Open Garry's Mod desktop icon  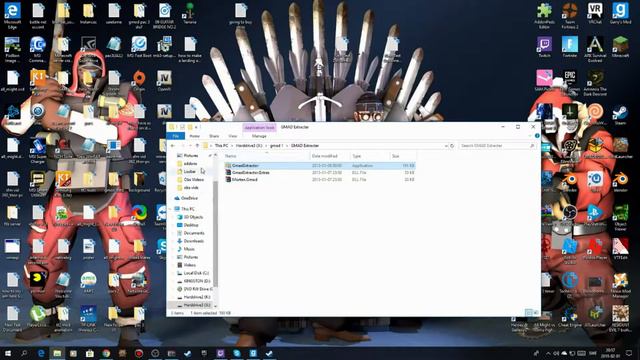[x=620, y=14]
